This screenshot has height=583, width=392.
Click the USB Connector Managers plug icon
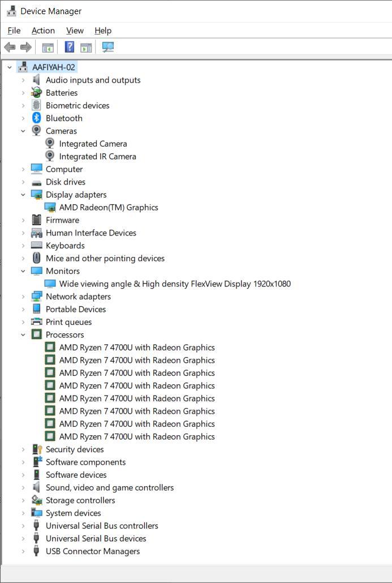click(36, 551)
